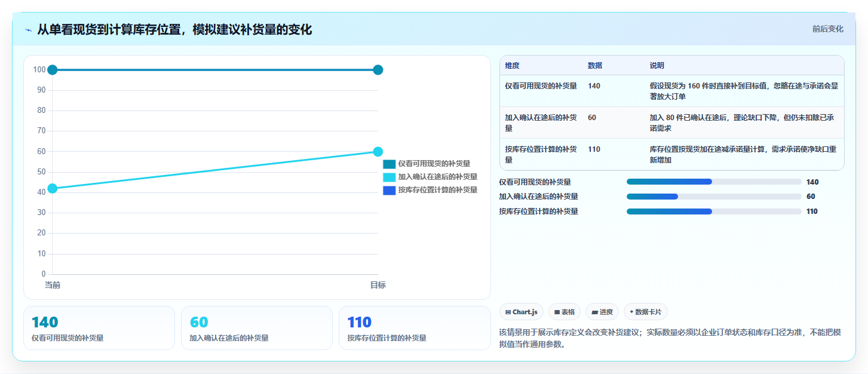This screenshot has height=374, width=868.
Task: Click legend text 加入确认在途后的补货量
Action: point(438,177)
